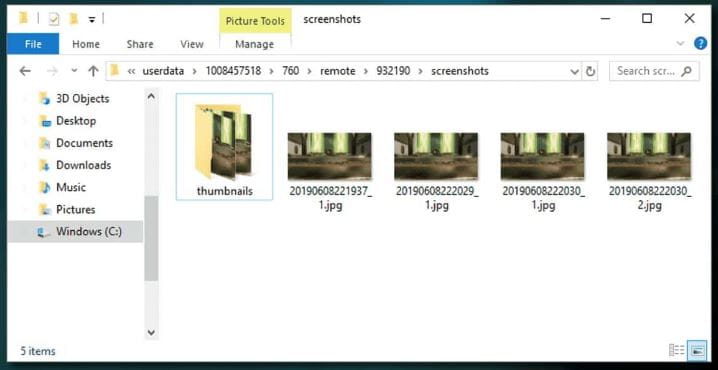Click the 3D Objects folder icon
The width and height of the screenshot is (718, 370).
[x=44, y=98]
